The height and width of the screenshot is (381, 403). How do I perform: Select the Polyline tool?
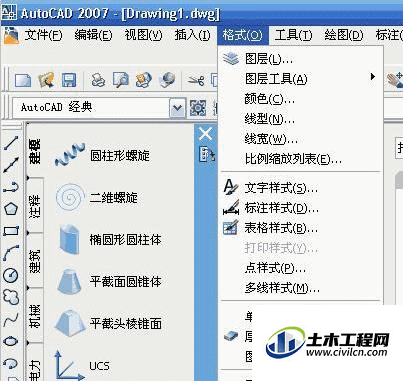[11, 187]
